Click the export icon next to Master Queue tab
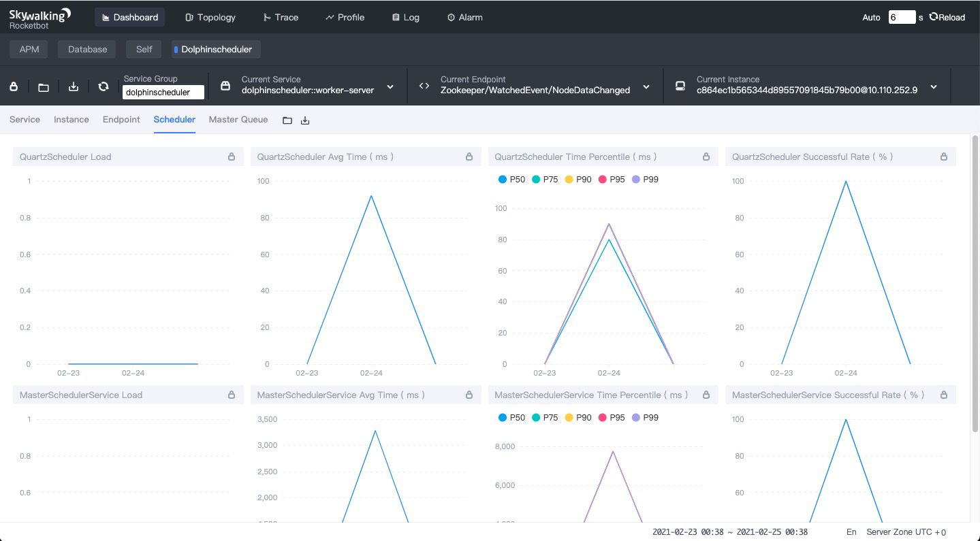The width and height of the screenshot is (980, 541). coord(305,120)
